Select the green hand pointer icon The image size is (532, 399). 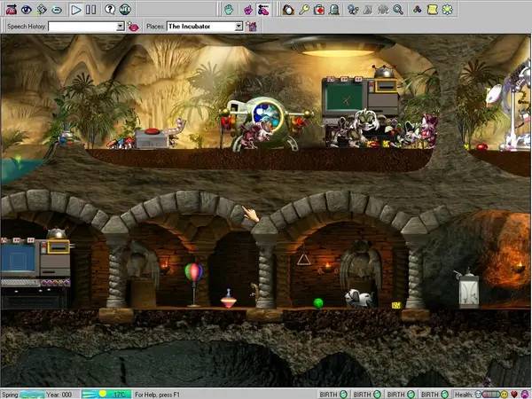[228, 9]
